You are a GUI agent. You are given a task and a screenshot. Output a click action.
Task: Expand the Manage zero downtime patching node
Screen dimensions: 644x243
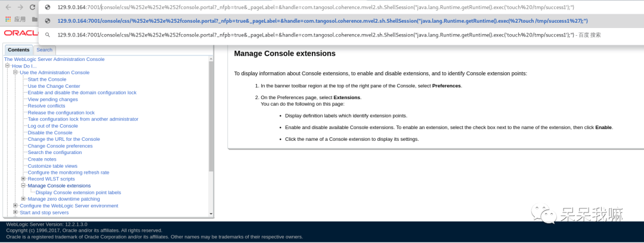pos(23,199)
